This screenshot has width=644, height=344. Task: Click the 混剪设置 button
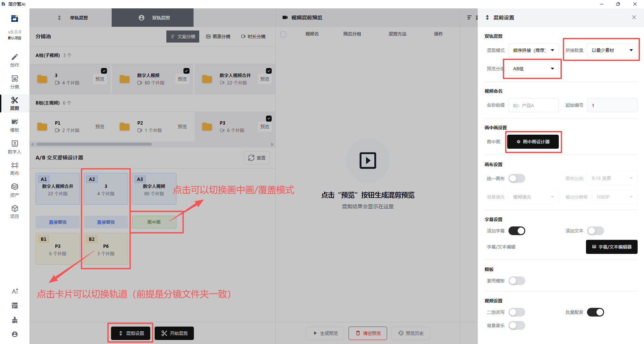pos(131,333)
